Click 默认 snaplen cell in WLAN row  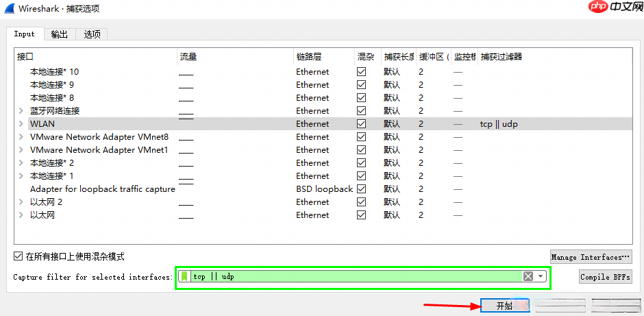(x=392, y=123)
